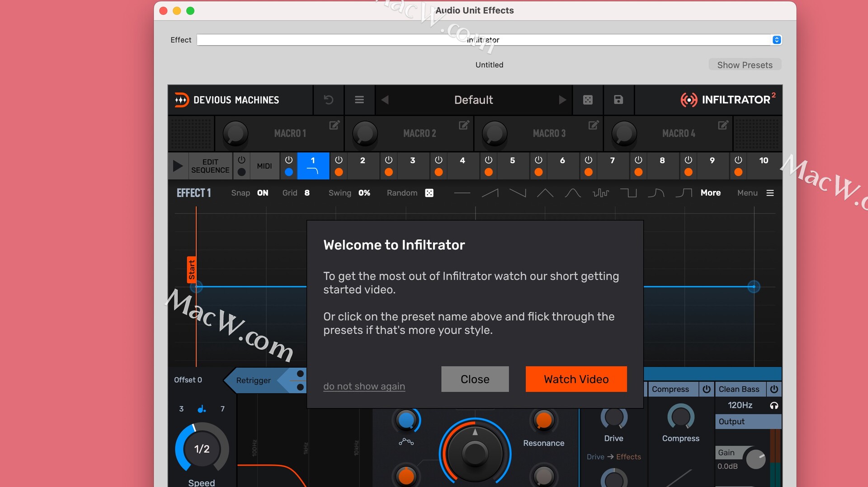
Task: Open the Clean Bass 120Hz frequency selector
Action: 740,405
